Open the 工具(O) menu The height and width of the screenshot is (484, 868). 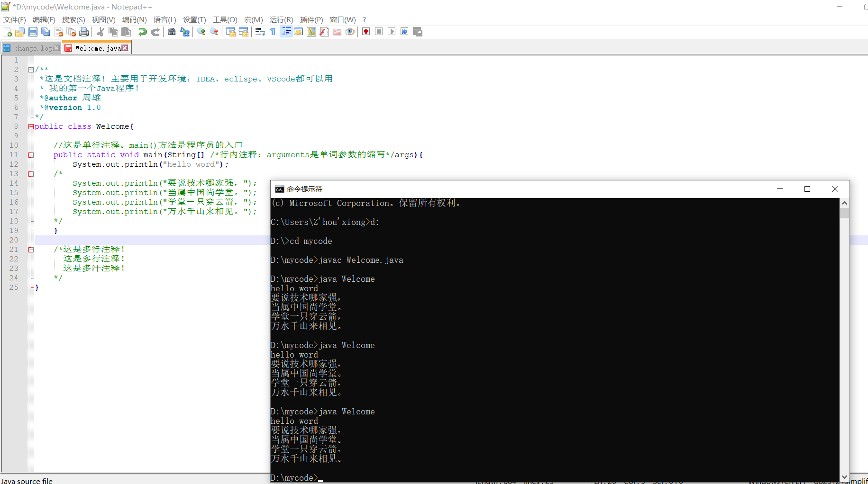click(x=225, y=19)
